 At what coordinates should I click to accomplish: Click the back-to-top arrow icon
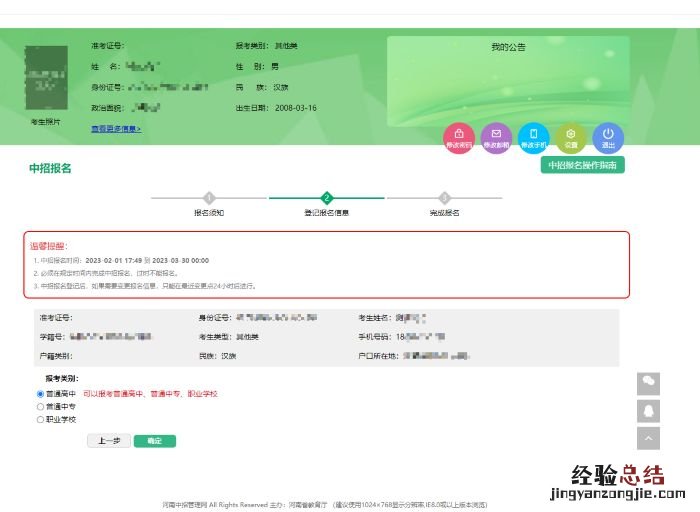point(649,438)
